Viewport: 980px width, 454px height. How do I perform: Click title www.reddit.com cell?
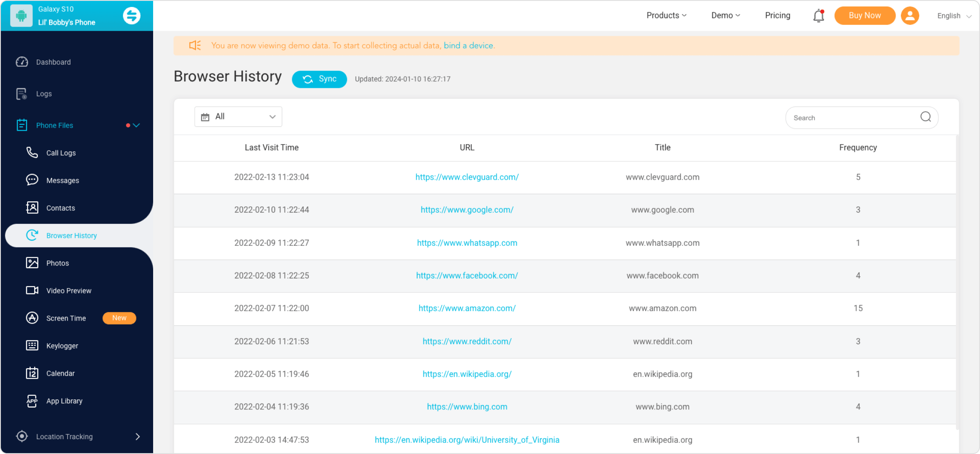pyautogui.click(x=662, y=341)
